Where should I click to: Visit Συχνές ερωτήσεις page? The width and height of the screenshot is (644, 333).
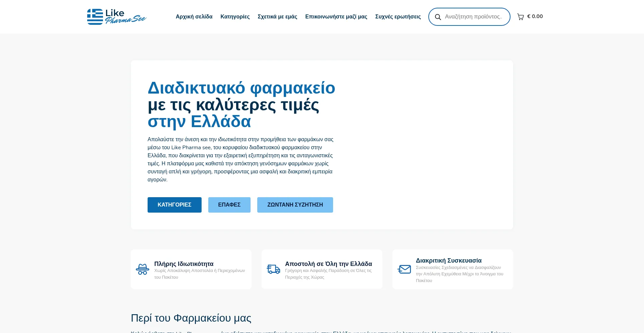[398, 17]
